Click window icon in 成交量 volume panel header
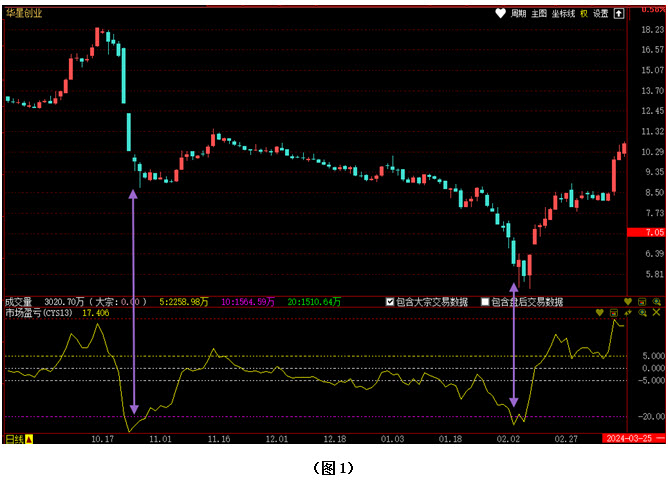The width and height of the screenshot is (668, 489). tap(641, 301)
